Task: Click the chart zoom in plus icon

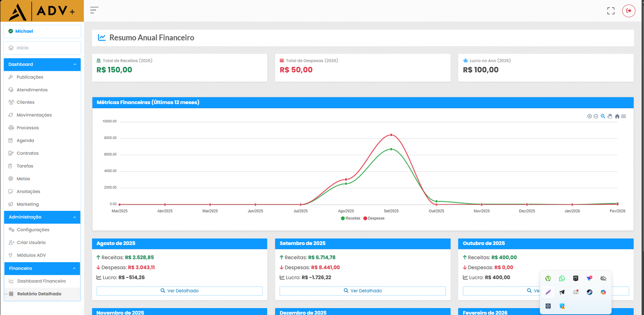Action: 589,116
